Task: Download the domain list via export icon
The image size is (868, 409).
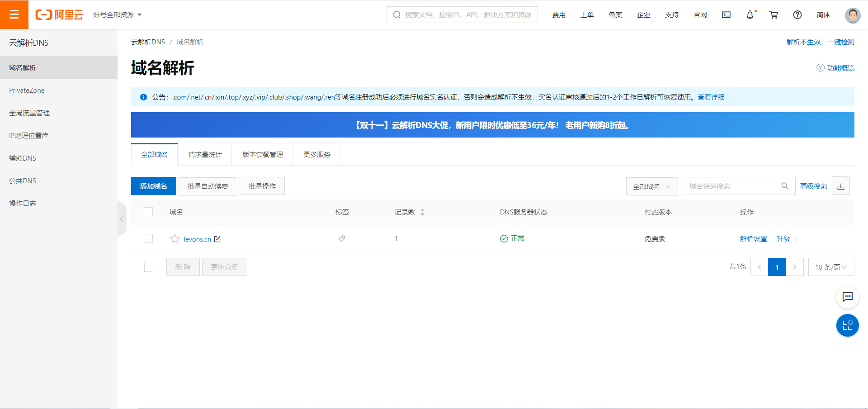Action: [840, 186]
